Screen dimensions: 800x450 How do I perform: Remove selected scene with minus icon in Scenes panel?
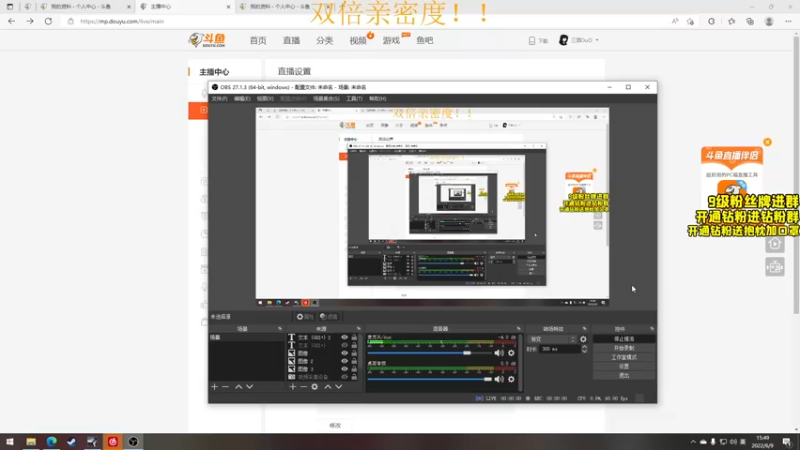click(x=226, y=387)
